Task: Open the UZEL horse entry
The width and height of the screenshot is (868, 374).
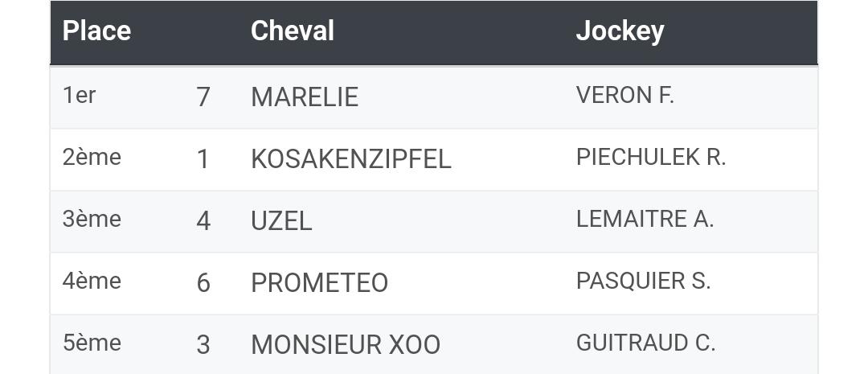Action: pos(281,222)
